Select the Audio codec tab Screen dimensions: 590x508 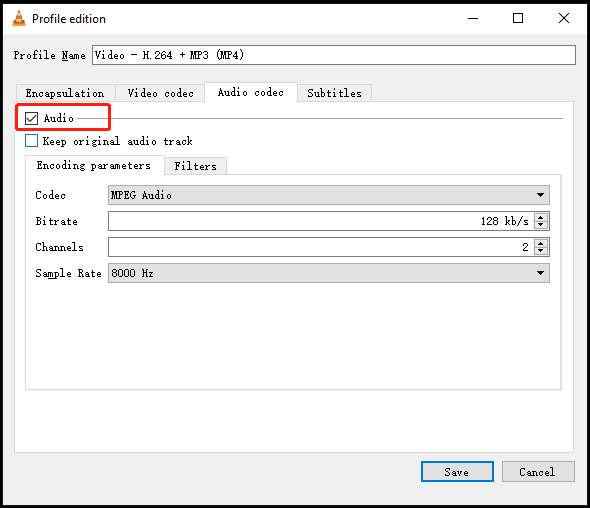point(251,92)
